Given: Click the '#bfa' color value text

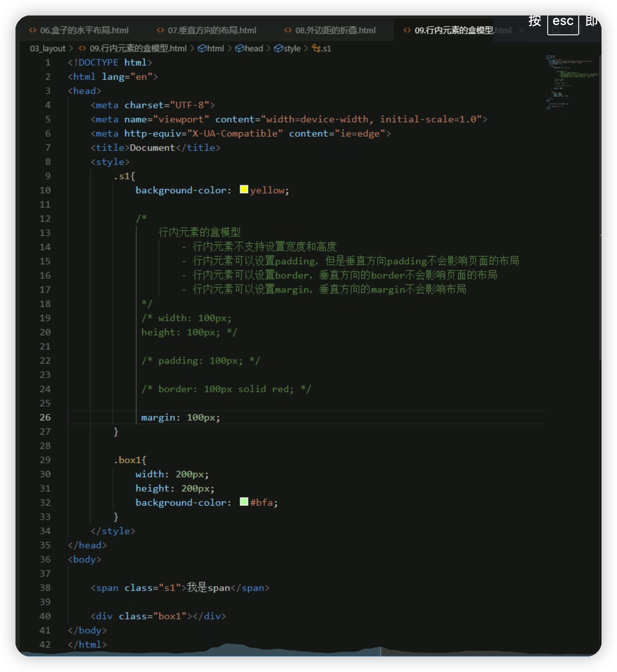Looking at the screenshot, I should 262,502.
